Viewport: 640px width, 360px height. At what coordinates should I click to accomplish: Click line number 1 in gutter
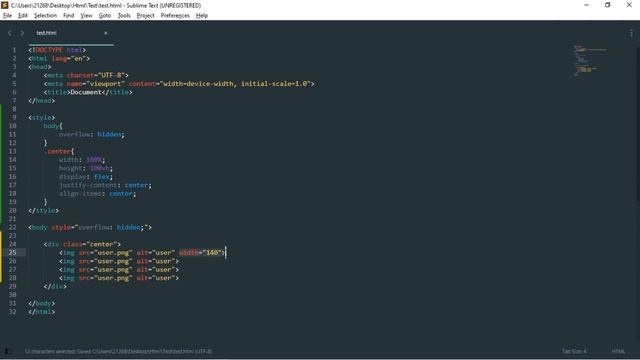[14, 50]
